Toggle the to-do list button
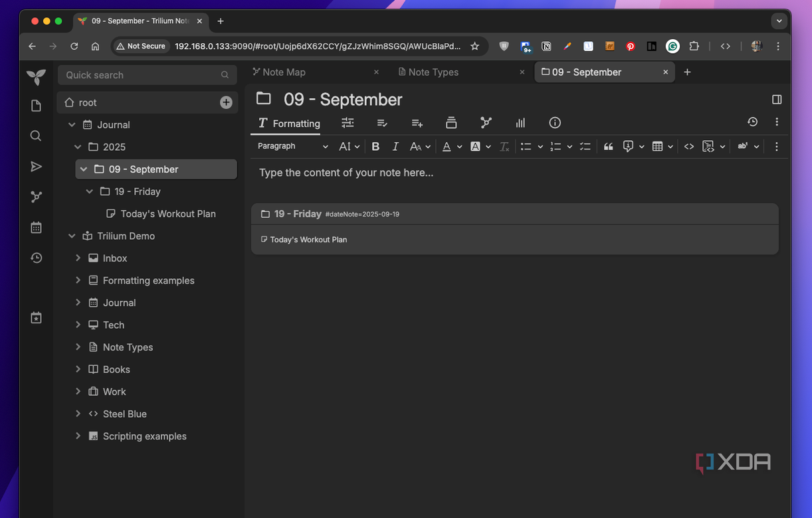 [585, 147]
